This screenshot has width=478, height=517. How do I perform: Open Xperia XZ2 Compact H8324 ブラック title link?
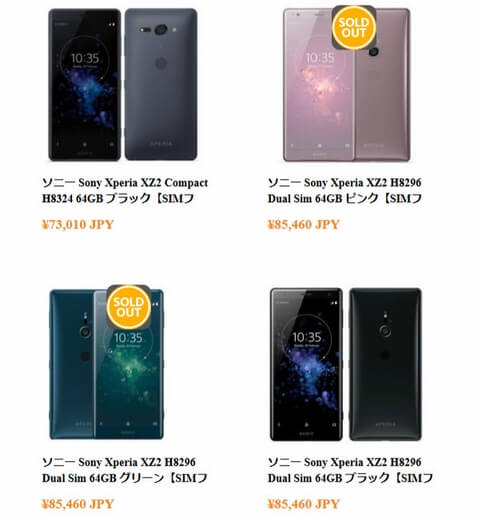coord(125,190)
